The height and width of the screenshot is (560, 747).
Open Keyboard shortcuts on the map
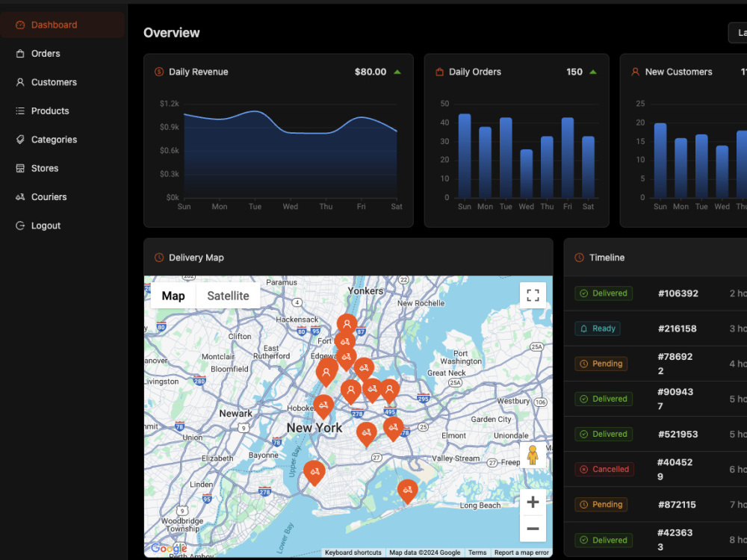353,553
